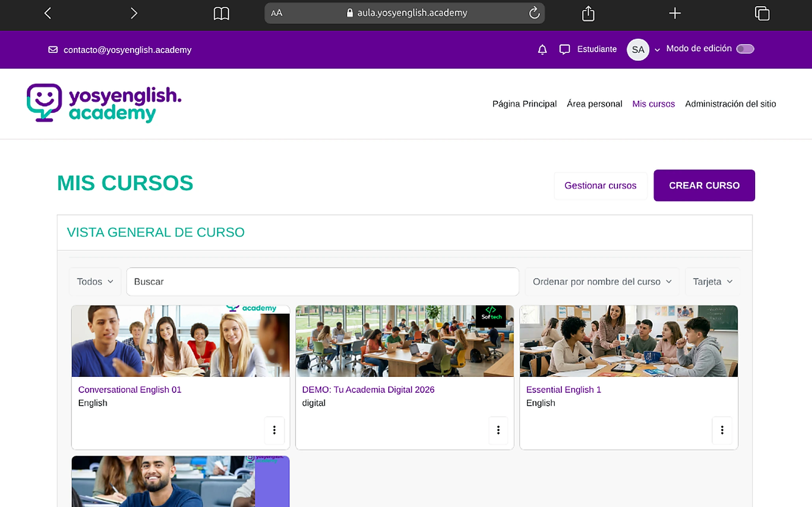Click the VISTA GENERAL DE CURSO heading
Screen dimensions: 812x507
point(155,232)
